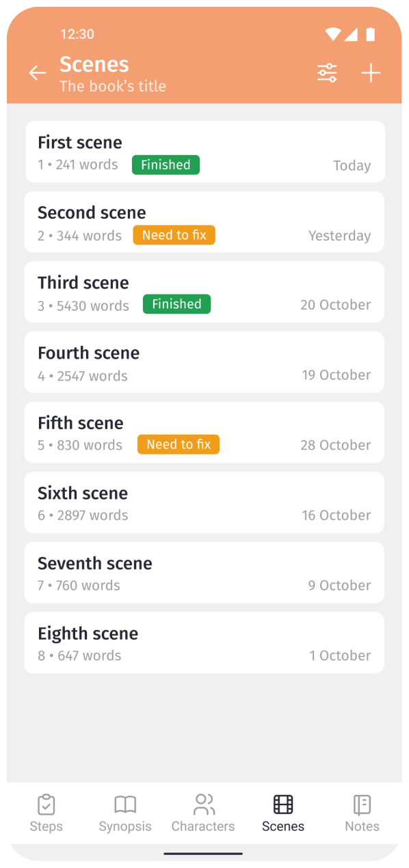Add a new scene with plus icon
The height and width of the screenshot is (868, 409).
pos(371,73)
